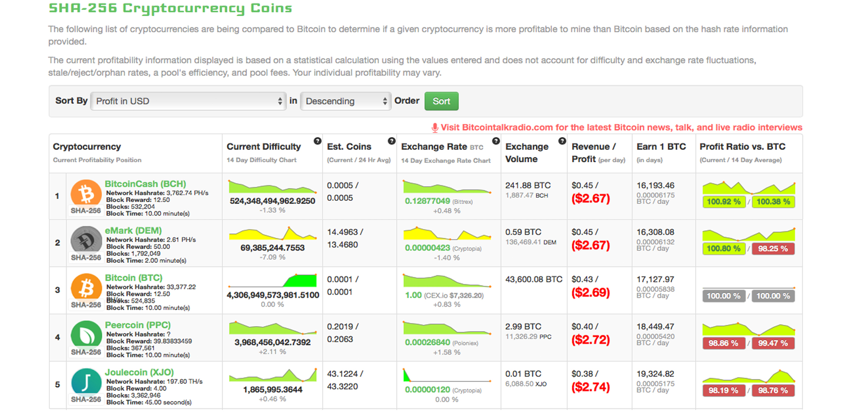Screen dimensions: 868x412
Task: Click BitcoinCash exchange rate 0.12877049
Action: [x=427, y=201]
